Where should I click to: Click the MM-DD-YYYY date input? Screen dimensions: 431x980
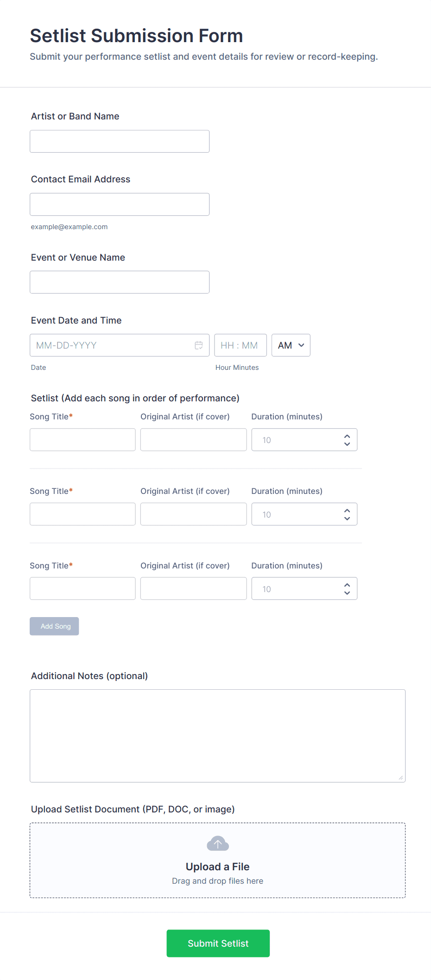click(x=111, y=345)
